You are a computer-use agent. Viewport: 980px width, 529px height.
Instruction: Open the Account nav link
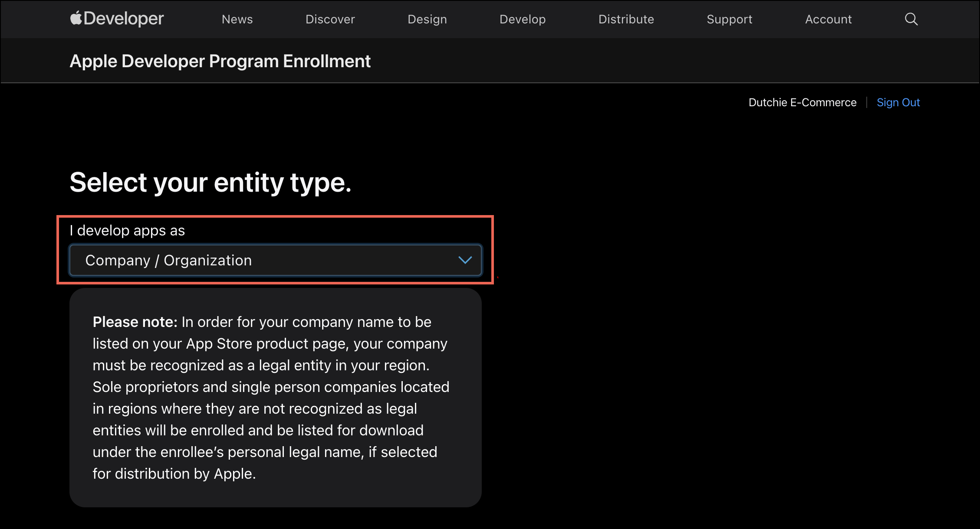[828, 20]
